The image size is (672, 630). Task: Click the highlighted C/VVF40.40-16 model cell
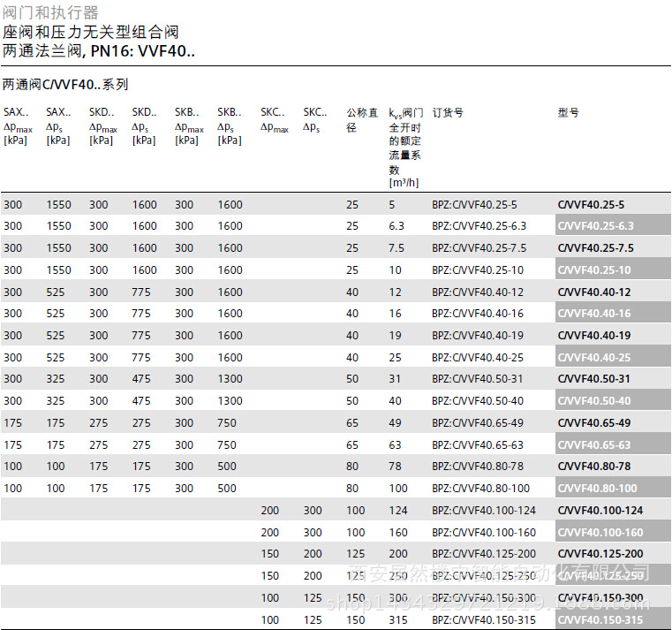594,314
